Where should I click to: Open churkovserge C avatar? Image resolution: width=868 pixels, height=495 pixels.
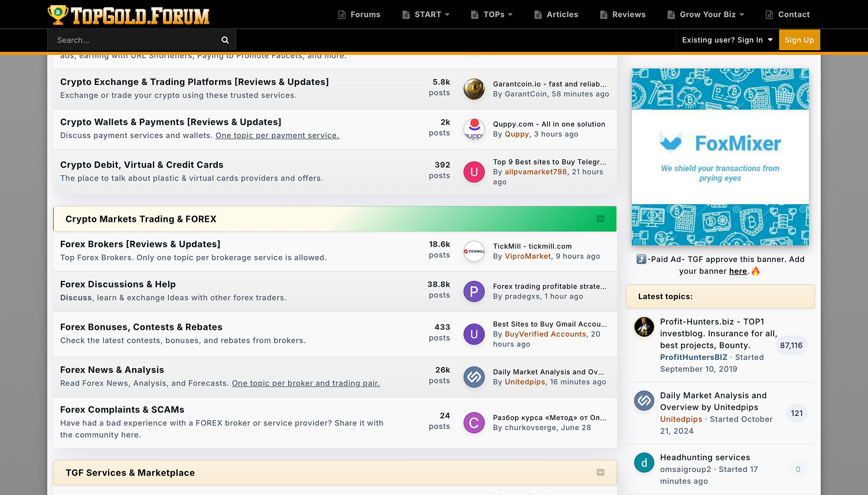(474, 422)
